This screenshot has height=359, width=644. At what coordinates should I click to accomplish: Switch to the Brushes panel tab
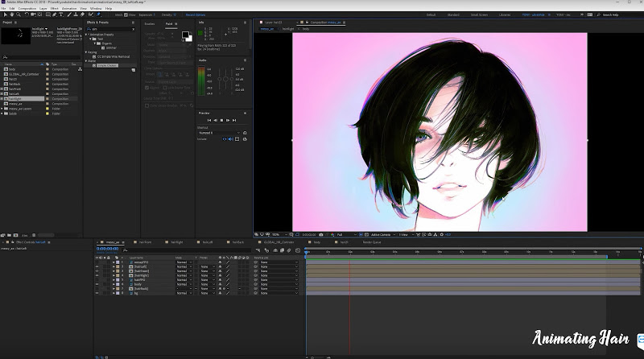pyautogui.click(x=150, y=24)
